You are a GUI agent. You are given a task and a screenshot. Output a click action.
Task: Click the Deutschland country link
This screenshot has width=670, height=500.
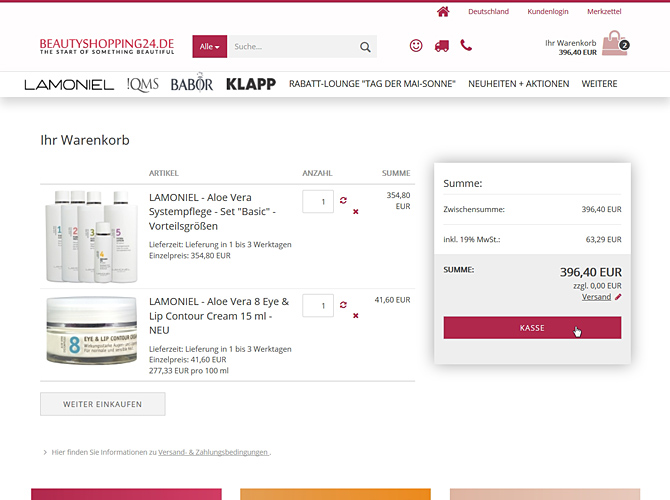[488, 12]
